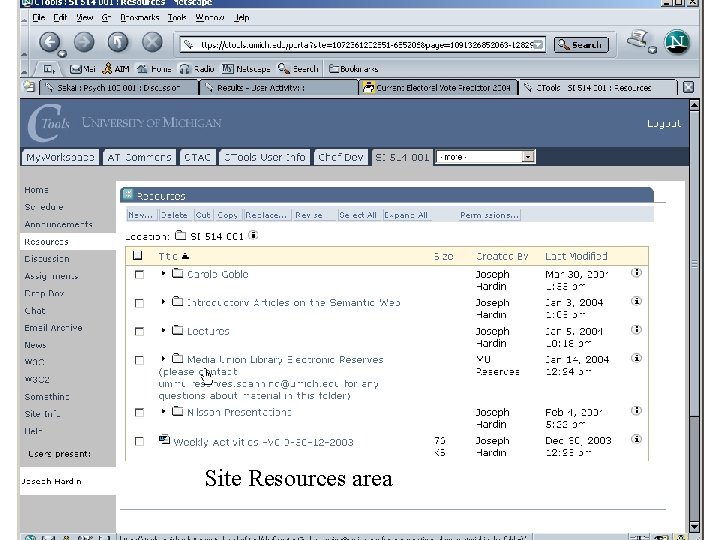This screenshot has width=720, height=540.
Task: Click the Expand All button
Action: pyautogui.click(x=406, y=215)
